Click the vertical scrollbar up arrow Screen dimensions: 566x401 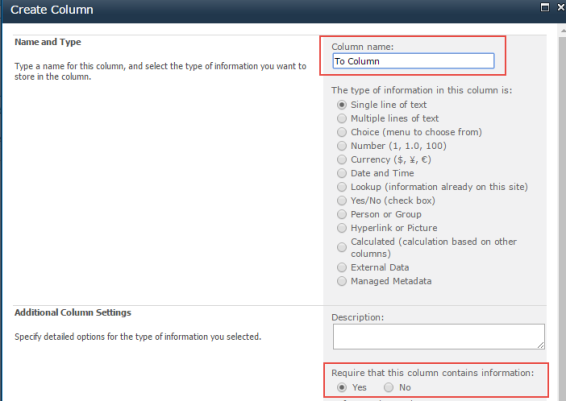coord(562,31)
